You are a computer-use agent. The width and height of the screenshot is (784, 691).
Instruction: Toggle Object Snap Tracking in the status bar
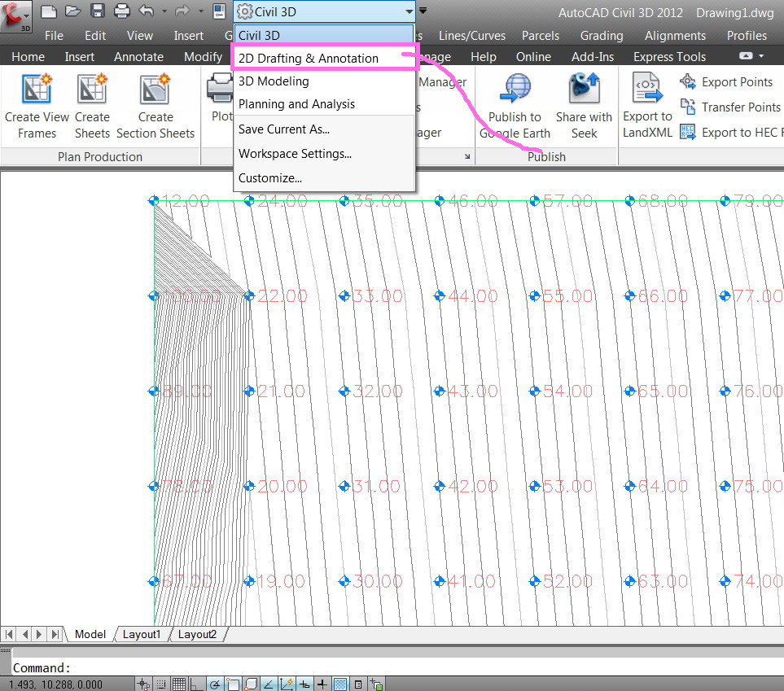[269, 684]
